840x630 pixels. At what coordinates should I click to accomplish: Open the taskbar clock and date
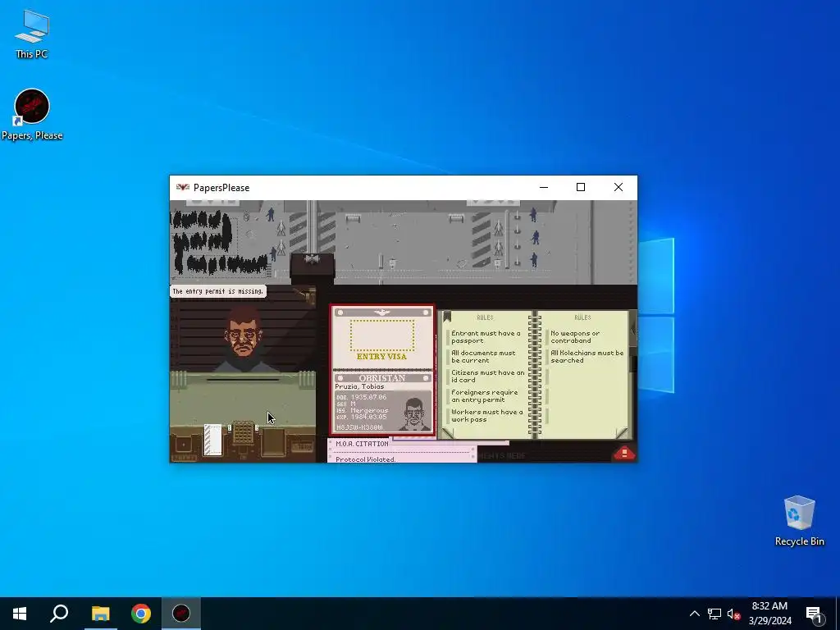click(769, 614)
